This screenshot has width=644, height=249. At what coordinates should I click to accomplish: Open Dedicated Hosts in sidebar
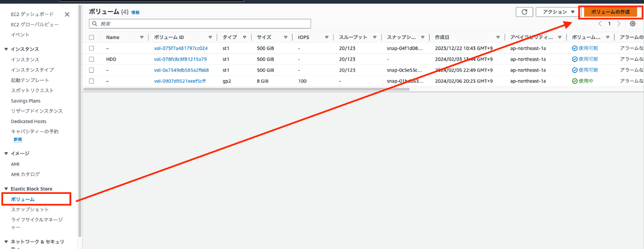(x=29, y=121)
